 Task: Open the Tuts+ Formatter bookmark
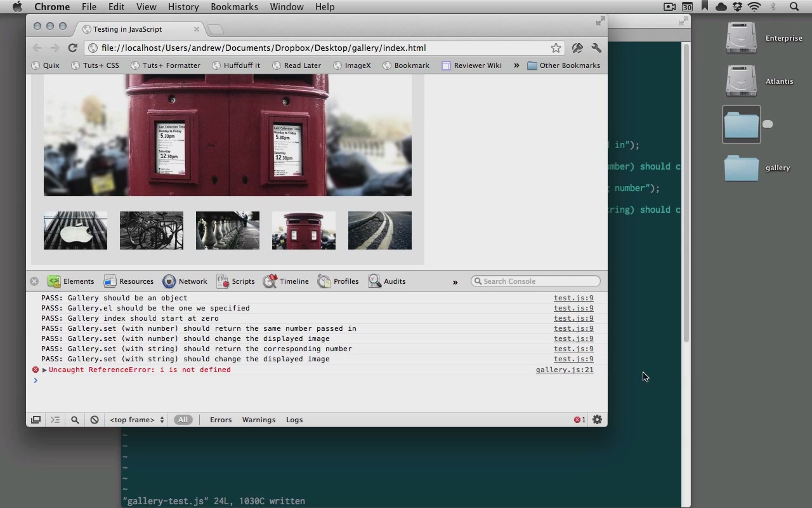tap(166, 65)
